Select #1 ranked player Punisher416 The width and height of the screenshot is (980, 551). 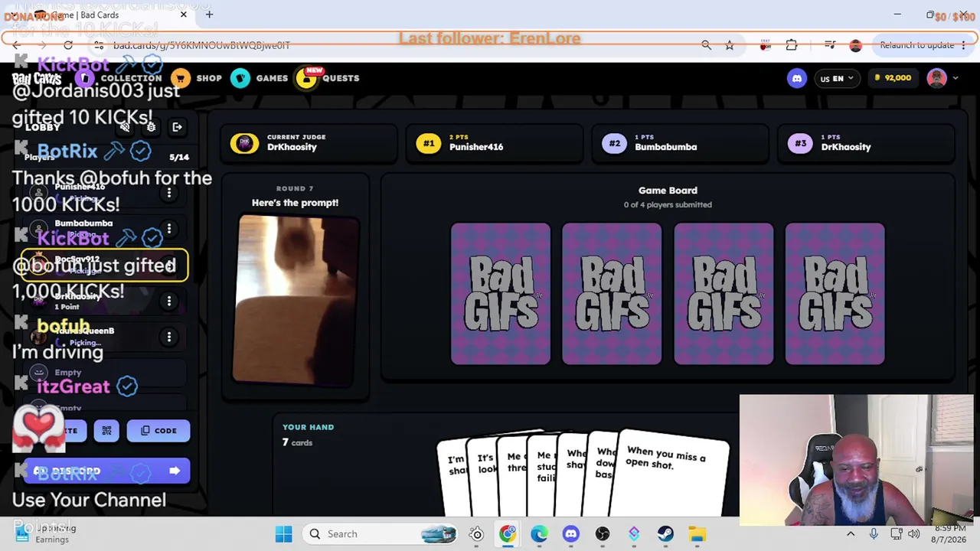click(495, 142)
